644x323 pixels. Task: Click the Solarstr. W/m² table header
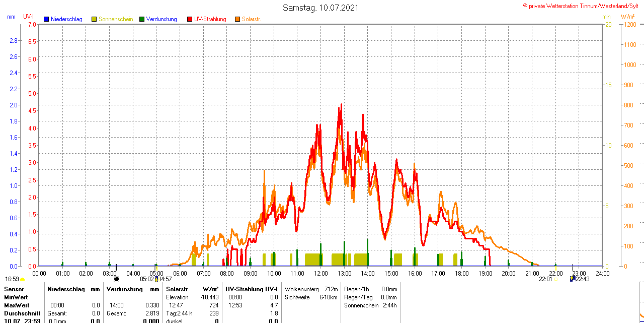[192, 289]
